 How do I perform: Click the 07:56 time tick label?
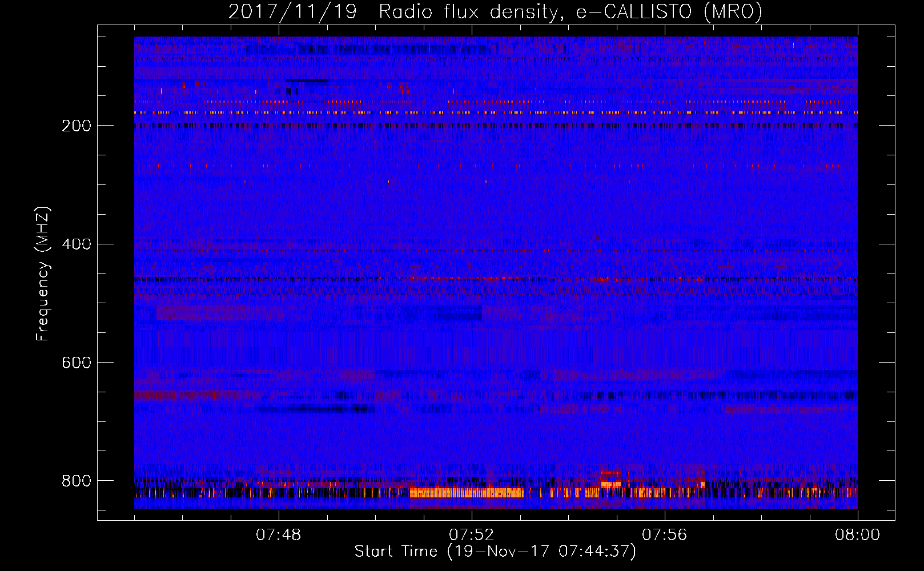(x=664, y=535)
